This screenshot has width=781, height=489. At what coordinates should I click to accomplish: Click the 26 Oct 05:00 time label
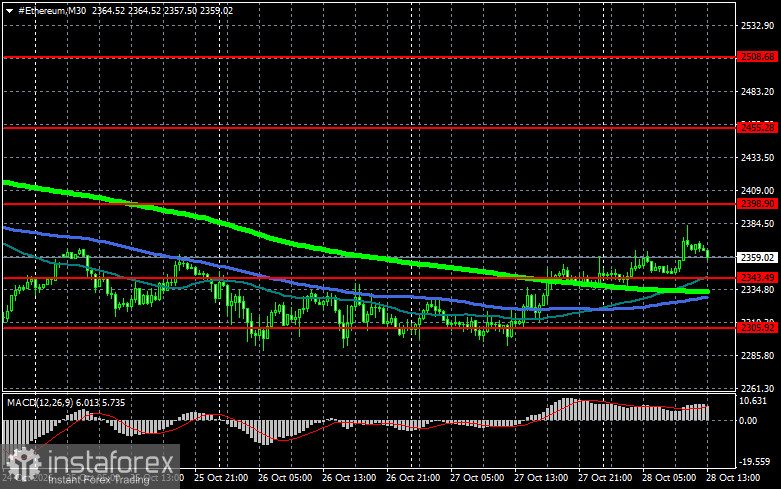(x=285, y=478)
